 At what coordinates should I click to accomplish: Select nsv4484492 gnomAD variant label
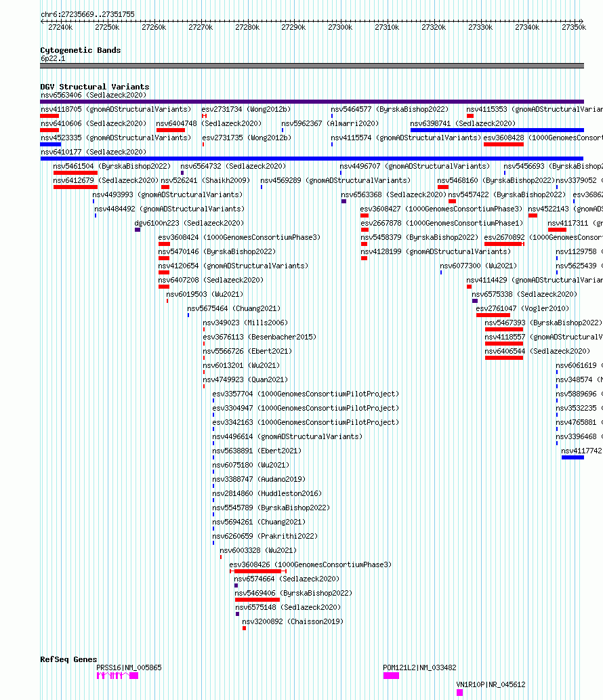169,209
